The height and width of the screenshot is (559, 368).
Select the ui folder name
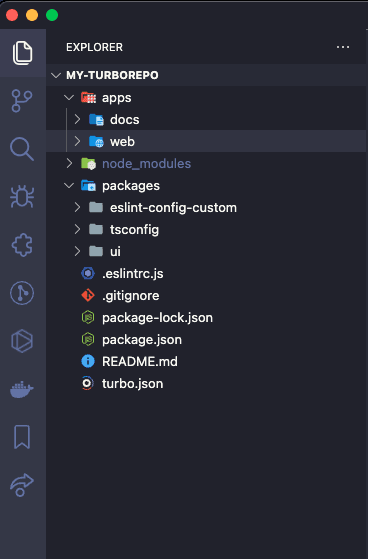click(x=115, y=252)
